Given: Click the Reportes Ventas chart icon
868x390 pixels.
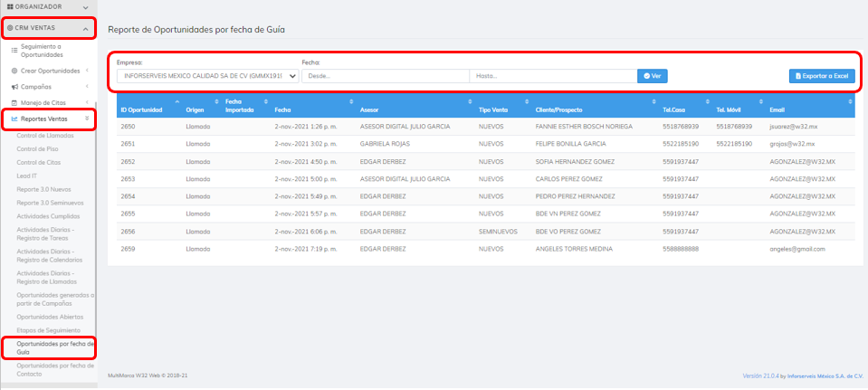Looking at the screenshot, I should 14,119.
